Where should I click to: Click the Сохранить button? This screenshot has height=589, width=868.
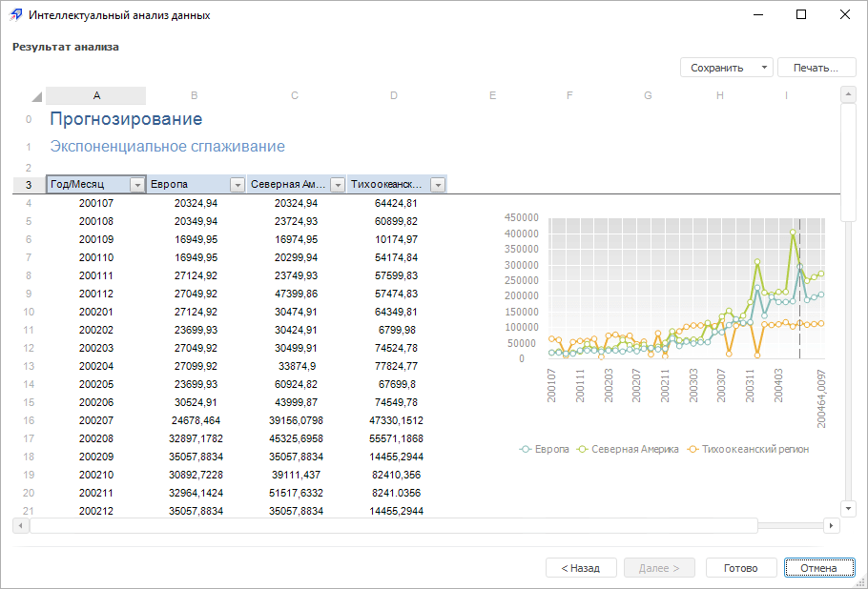tap(717, 68)
